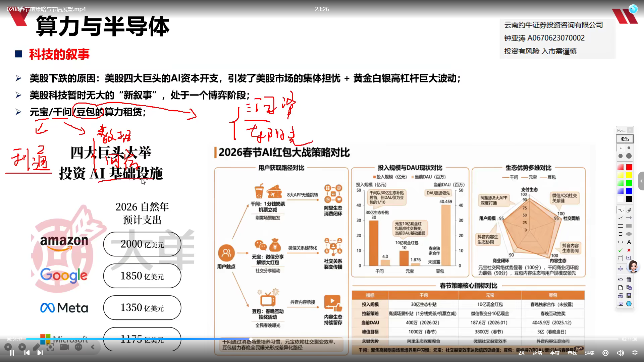Pick the white color swatch
Viewport: 644px width, 362px height.
pos(621,199)
